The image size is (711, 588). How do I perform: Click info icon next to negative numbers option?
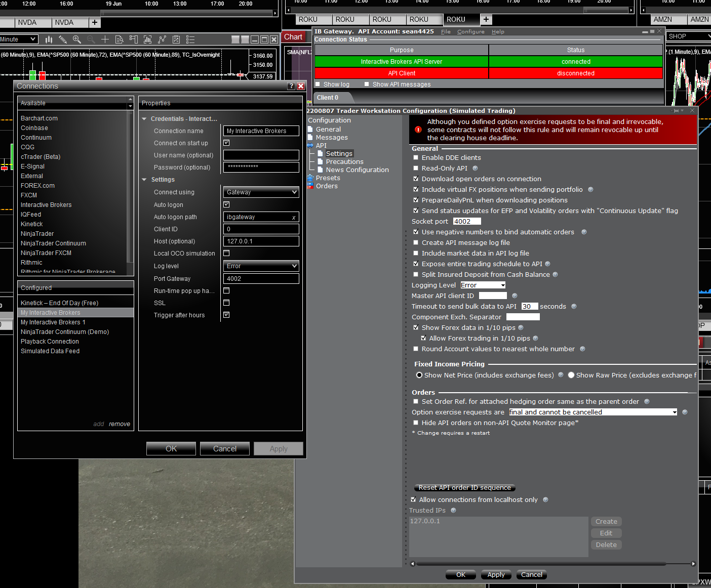point(584,232)
